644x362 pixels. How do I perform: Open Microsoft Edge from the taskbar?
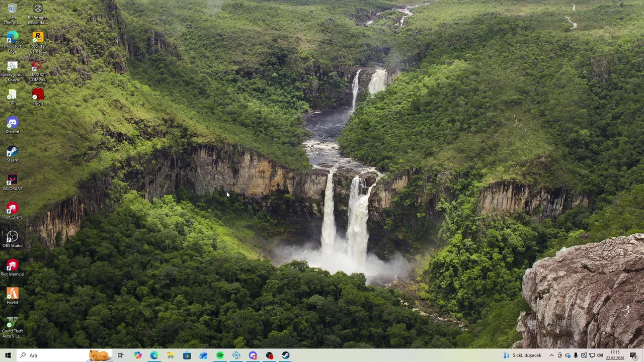point(154,355)
